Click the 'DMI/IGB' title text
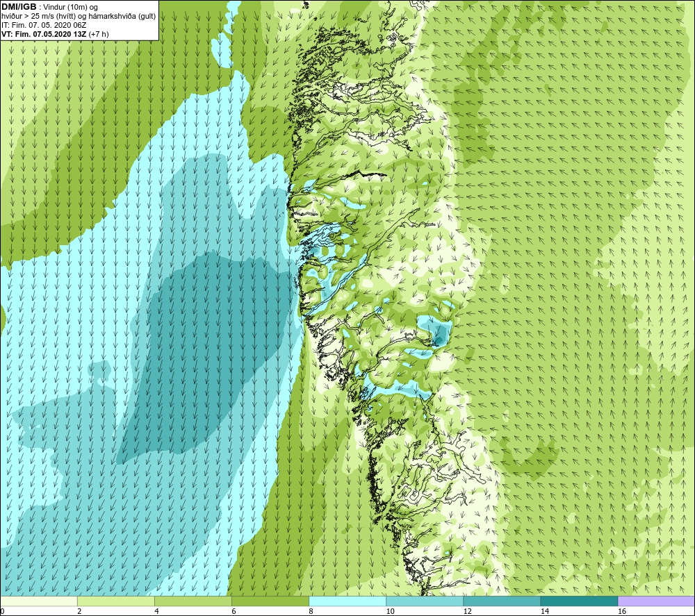Viewport: 695px width, 616px height. 19,7
